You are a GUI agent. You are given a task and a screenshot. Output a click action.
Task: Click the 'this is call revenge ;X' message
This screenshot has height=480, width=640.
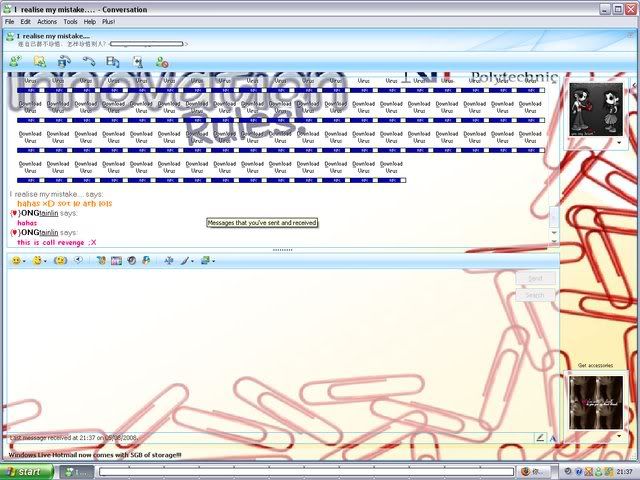tap(57, 242)
